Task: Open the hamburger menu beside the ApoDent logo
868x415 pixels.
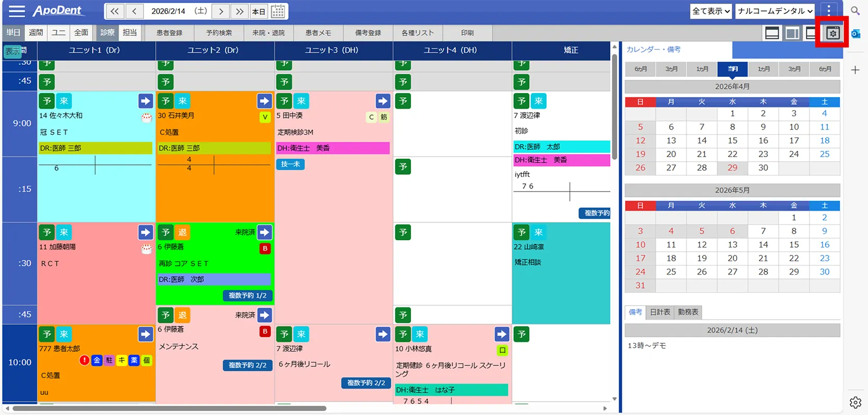Action: pos(17,11)
